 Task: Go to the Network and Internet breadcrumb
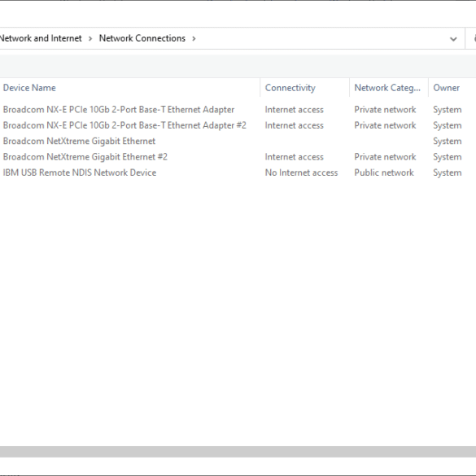click(41, 38)
